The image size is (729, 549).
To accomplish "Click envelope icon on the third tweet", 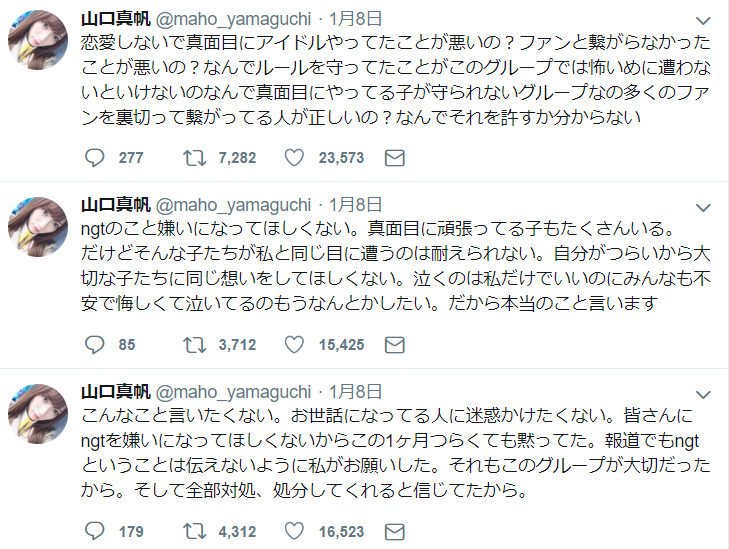I will (x=394, y=531).
